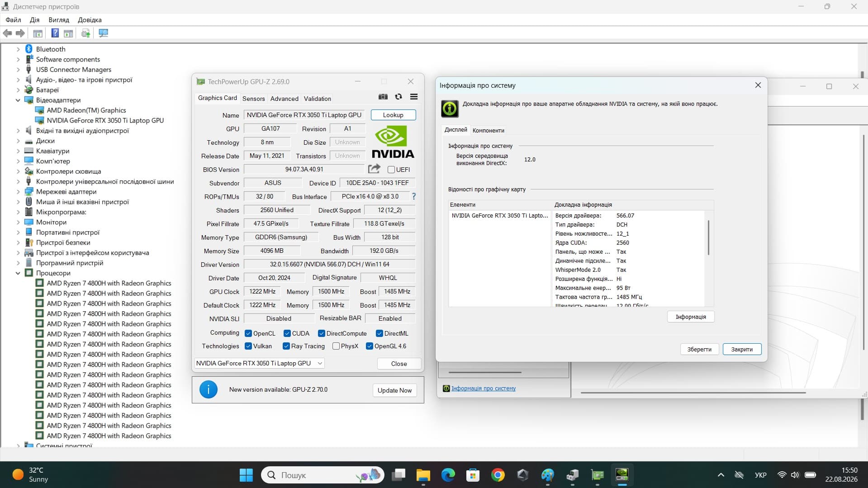Image resolution: width=868 pixels, height=488 pixels.
Task: Open Google Chrome from the taskbar
Action: pos(498,475)
